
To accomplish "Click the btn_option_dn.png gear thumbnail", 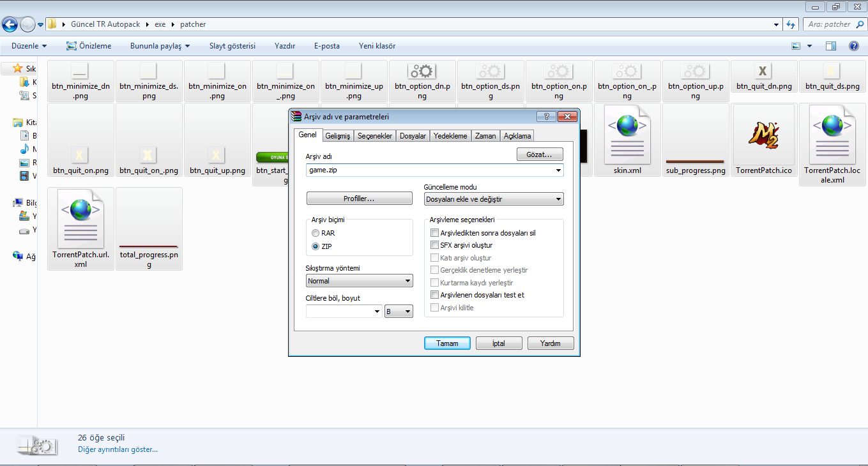I will coord(422,71).
